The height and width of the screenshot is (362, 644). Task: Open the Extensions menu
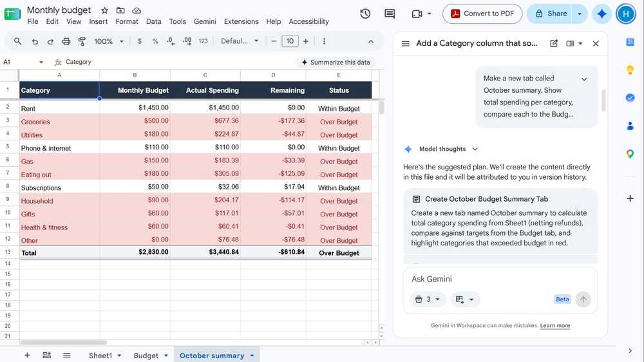[241, 21]
